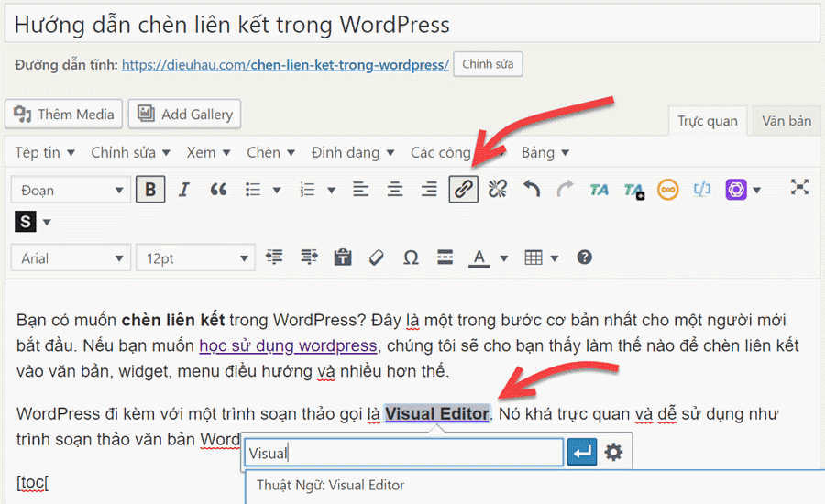This screenshot has height=504, width=825.
Task: Click the table icon
Action: [533, 257]
